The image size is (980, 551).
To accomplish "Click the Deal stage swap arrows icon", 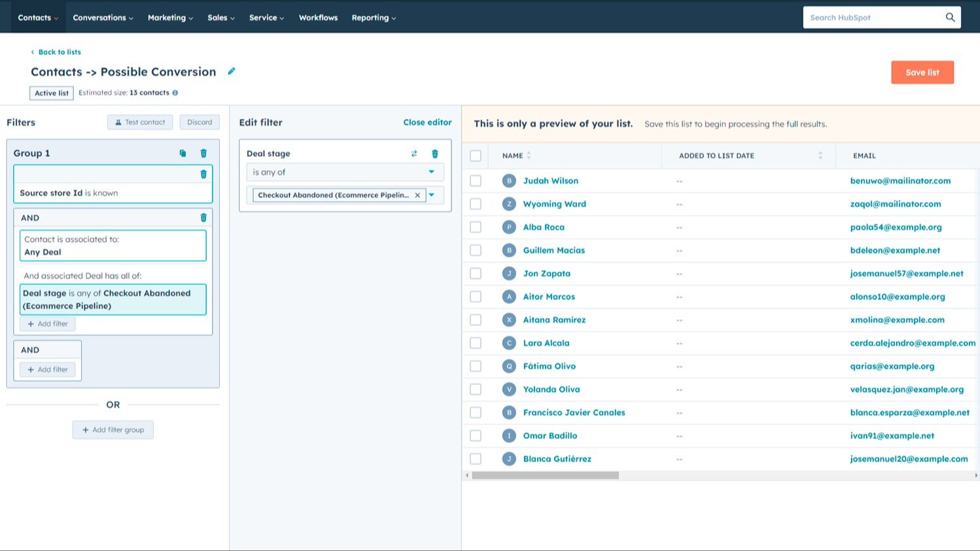I will point(414,154).
